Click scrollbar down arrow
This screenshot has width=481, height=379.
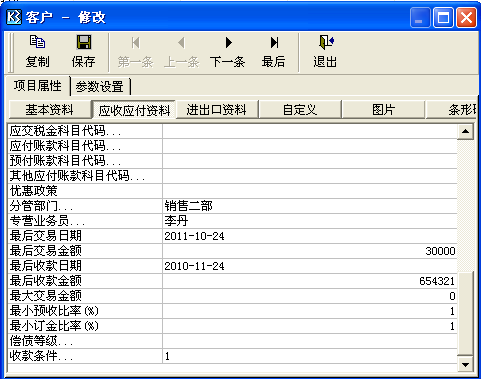click(x=465, y=365)
